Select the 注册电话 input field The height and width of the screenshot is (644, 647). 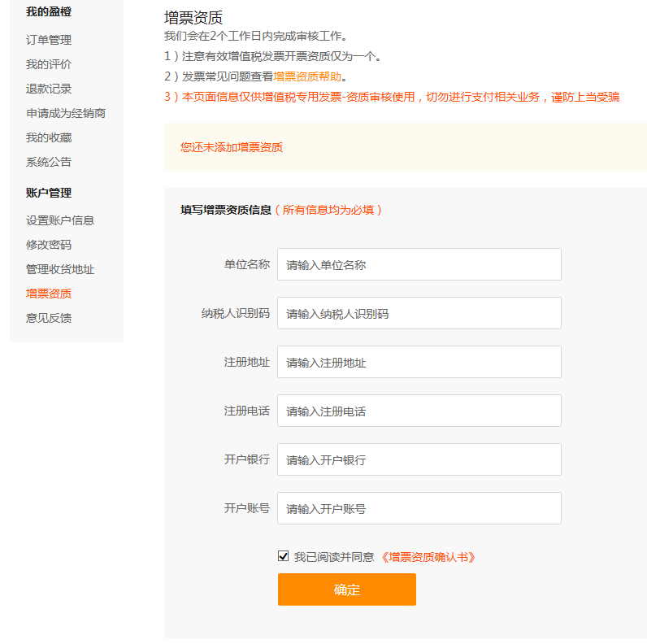[x=419, y=411]
